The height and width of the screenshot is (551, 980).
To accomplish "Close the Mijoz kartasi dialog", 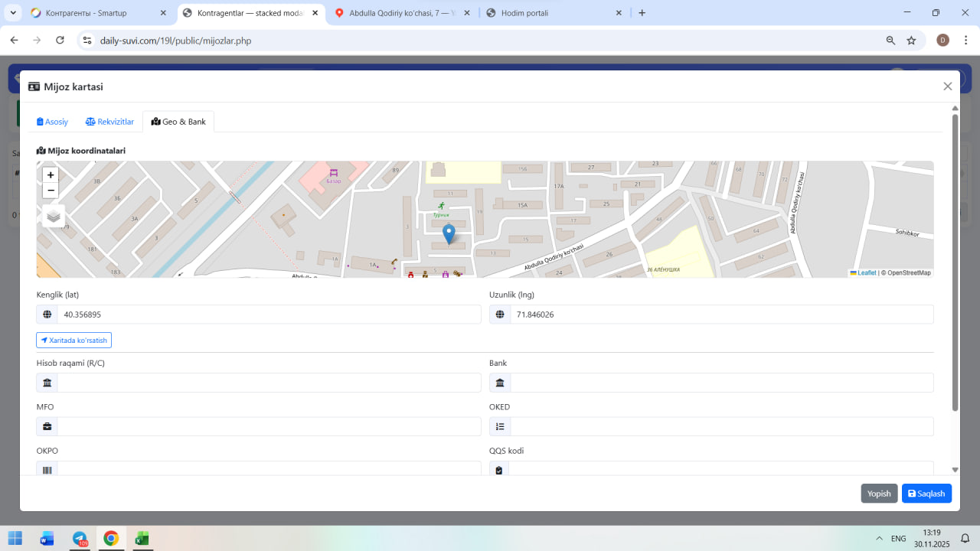I will (x=948, y=86).
